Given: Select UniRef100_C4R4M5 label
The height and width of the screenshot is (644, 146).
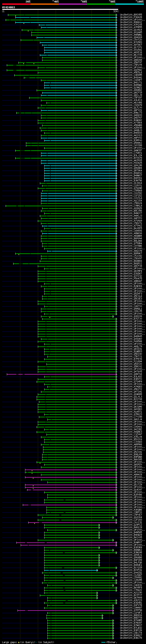Looking at the screenshot, I should pyautogui.click(x=131, y=75).
